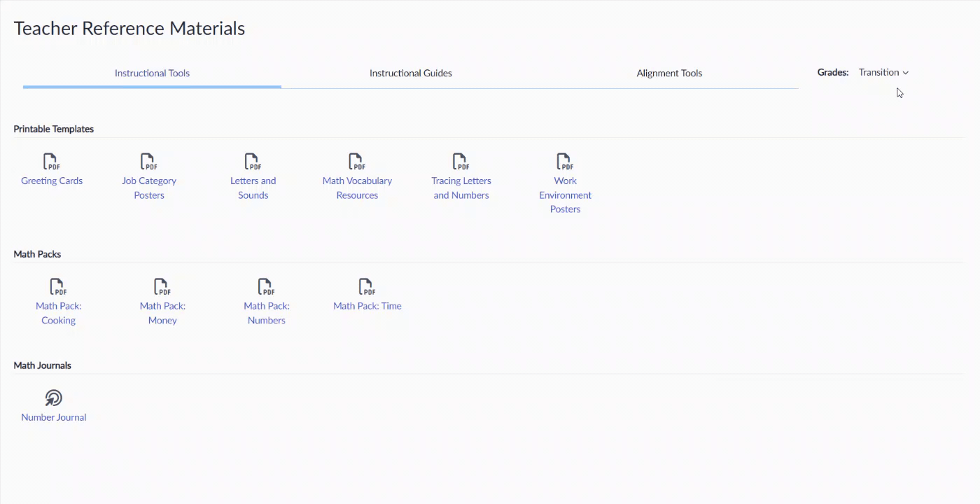Click the PDF icon above Math Pack: Time
Viewport: 980px width, 504px height.
tap(367, 287)
